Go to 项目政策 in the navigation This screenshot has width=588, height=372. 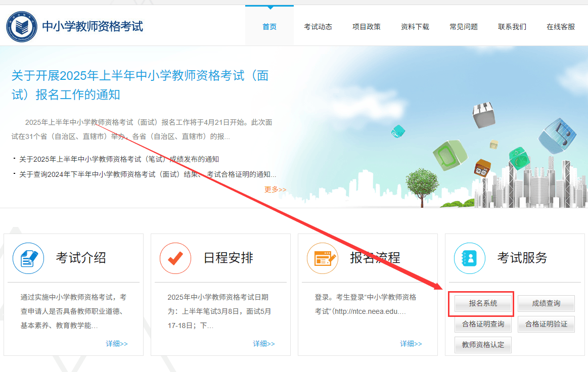[367, 27]
